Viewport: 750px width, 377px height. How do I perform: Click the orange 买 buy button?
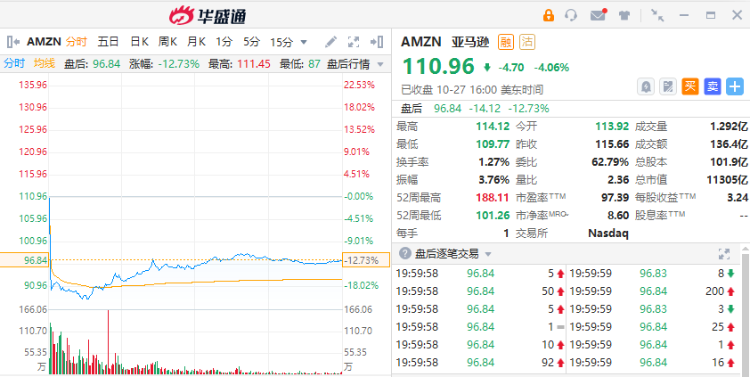coord(690,87)
